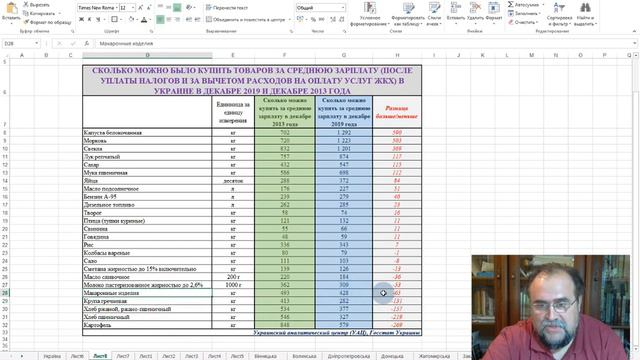
Task: Click the sheet tab scroll right arrow
Action: (x=22, y=356)
